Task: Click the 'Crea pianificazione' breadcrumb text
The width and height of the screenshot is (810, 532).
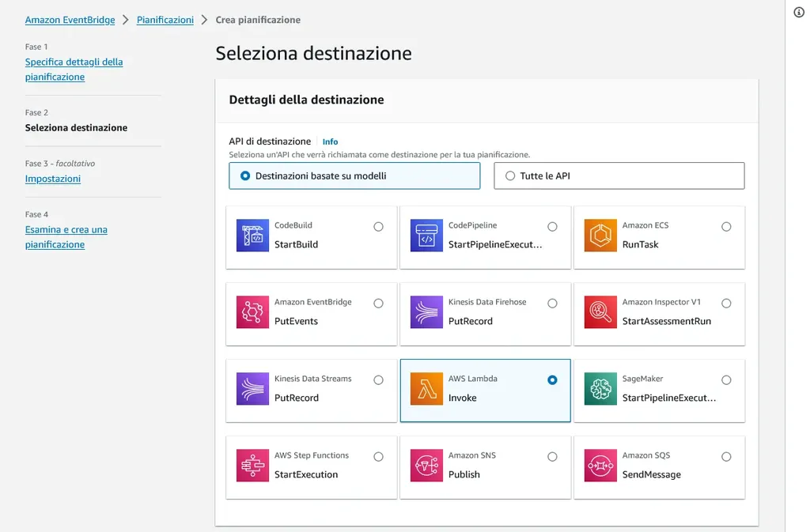Action: click(258, 20)
